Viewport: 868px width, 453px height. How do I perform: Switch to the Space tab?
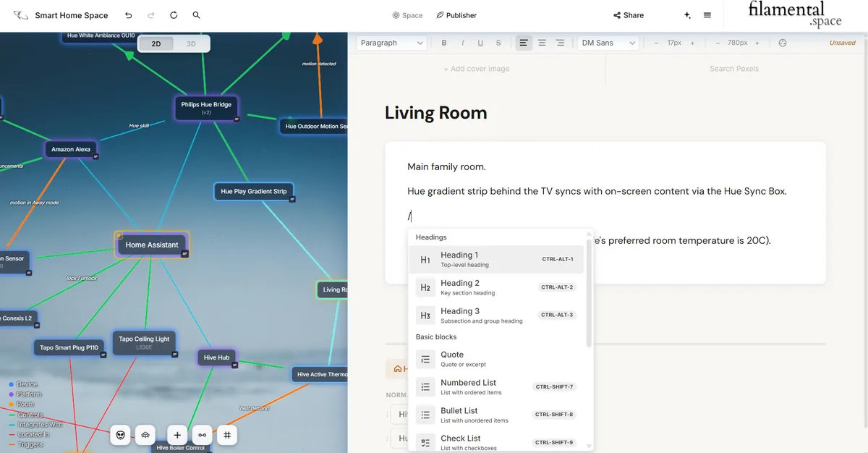pos(407,15)
